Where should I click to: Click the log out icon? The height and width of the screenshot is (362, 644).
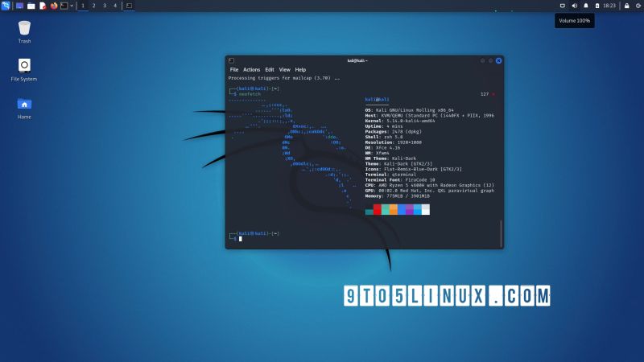pos(638,6)
